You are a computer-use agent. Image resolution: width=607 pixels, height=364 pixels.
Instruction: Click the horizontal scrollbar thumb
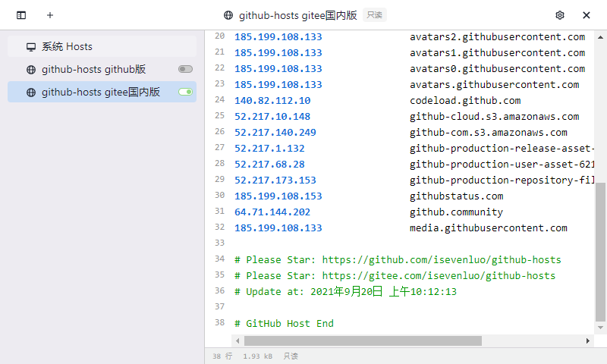[363, 340]
